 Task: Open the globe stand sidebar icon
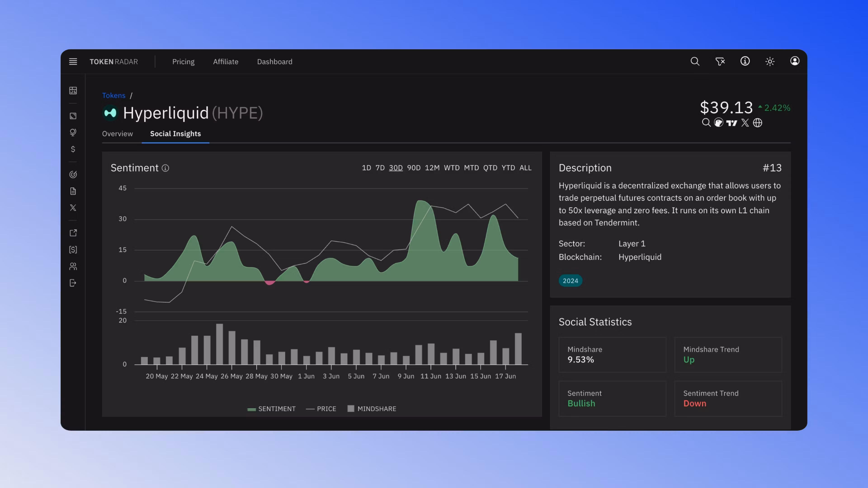tap(73, 132)
